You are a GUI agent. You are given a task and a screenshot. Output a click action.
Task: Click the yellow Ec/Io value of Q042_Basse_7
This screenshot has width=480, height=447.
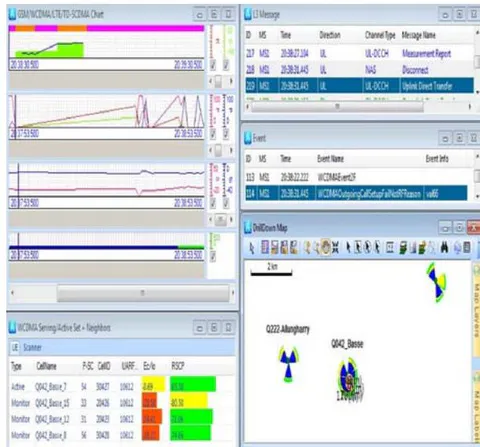[153, 385]
